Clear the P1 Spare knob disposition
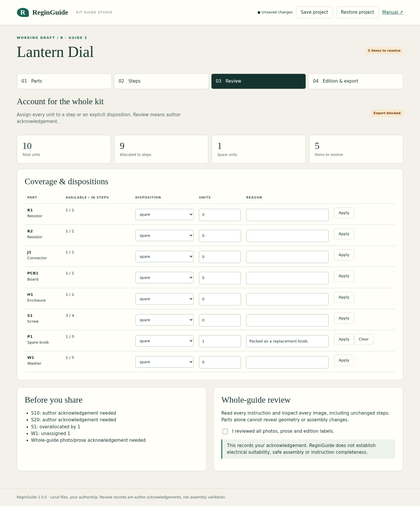Image resolution: width=420 pixels, height=506 pixels. 364,339
